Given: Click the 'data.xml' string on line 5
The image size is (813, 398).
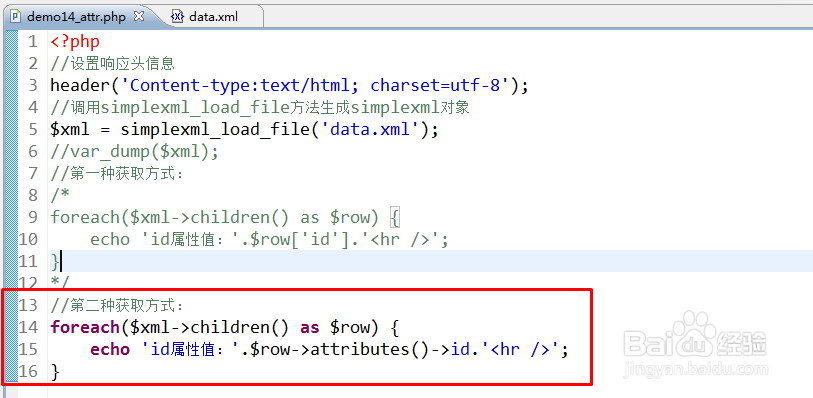Looking at the screenshot, I should [370, 129].
